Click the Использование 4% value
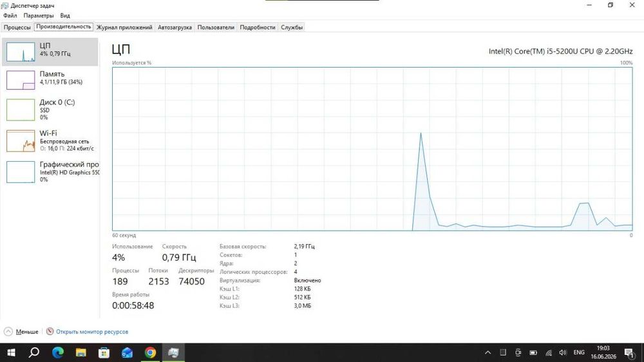This screenshot has height=362, width=644. [x=118, y=258]
